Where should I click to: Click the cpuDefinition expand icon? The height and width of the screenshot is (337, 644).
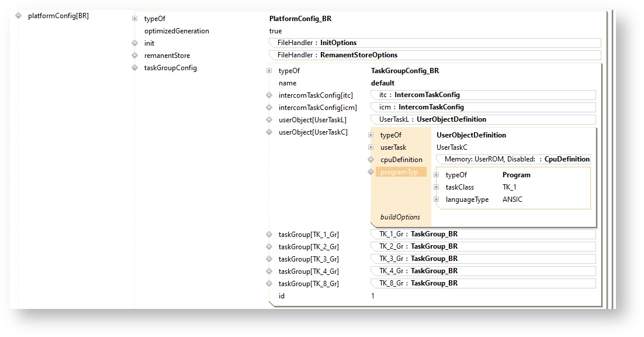tap(371, 160)
